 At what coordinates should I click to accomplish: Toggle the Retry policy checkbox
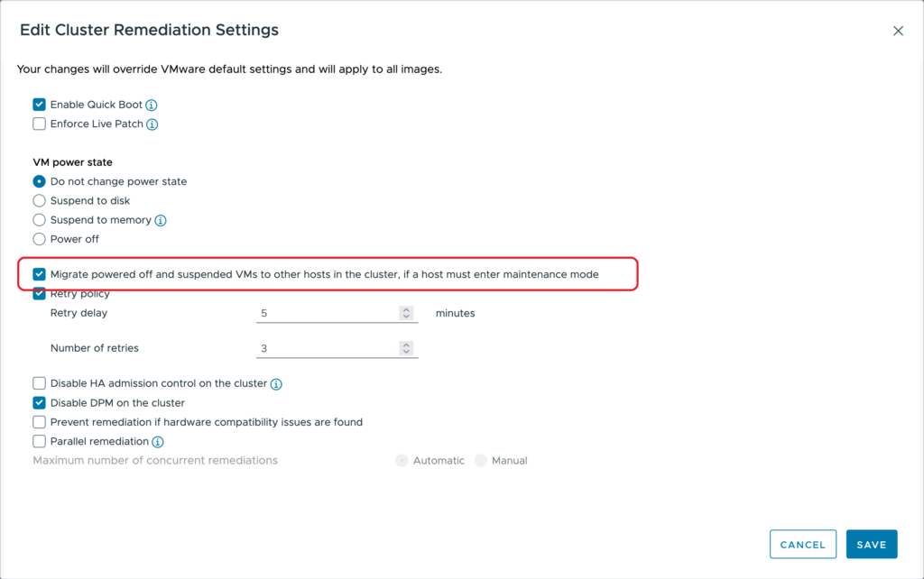coord(40,293)
